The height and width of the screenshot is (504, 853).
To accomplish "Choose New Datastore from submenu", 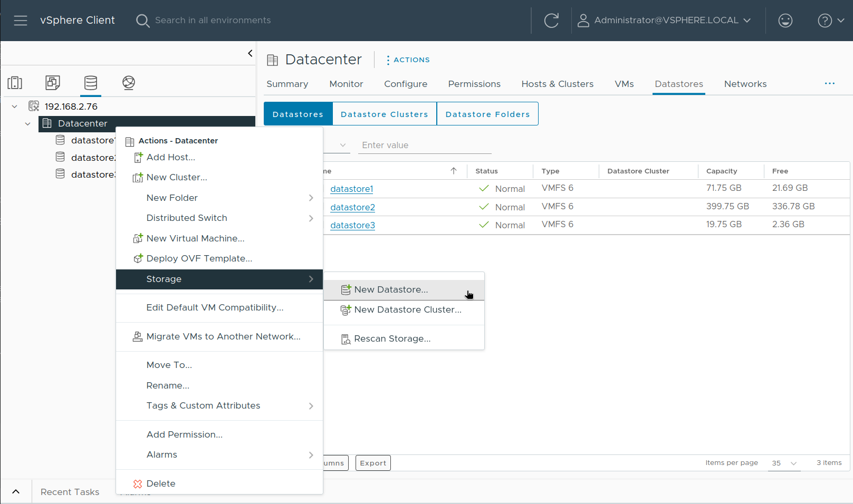I will [404, 290].
